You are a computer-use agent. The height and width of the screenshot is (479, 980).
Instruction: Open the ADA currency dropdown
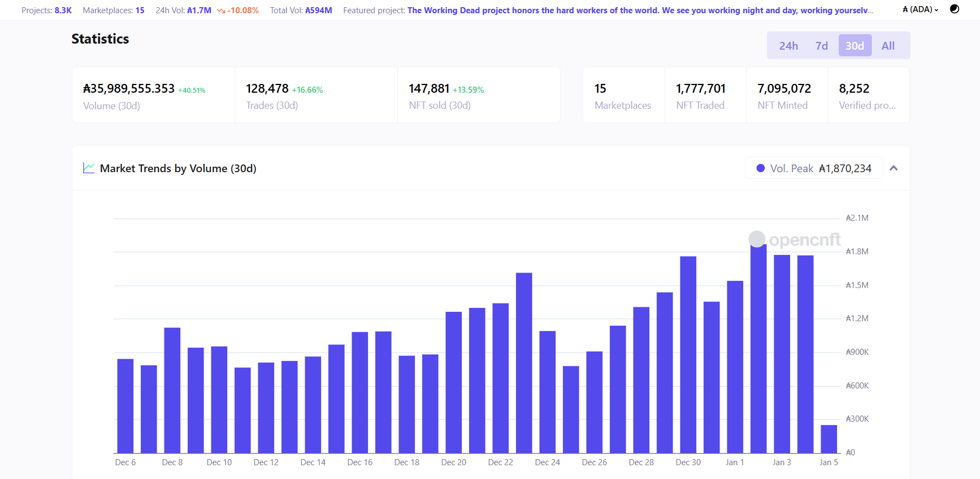(920, 9)
